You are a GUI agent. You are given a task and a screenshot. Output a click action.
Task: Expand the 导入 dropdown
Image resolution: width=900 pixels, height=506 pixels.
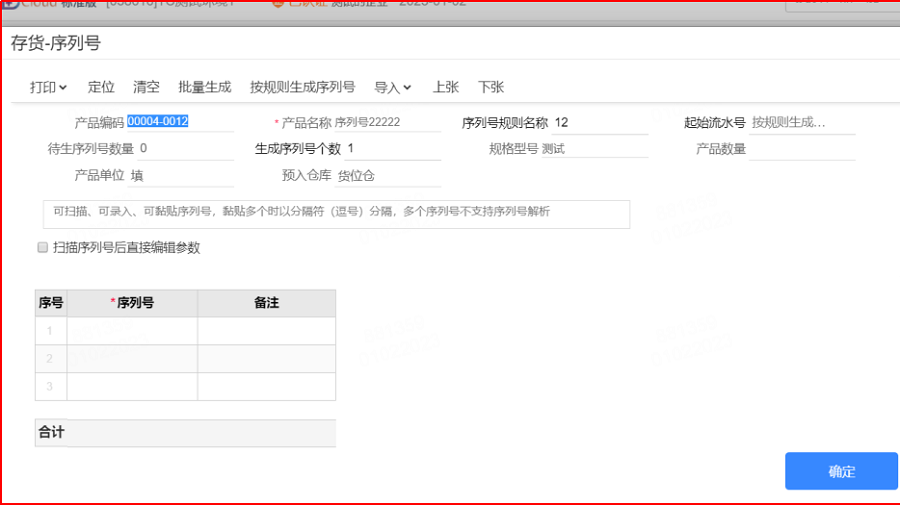(x=393, y=87)
